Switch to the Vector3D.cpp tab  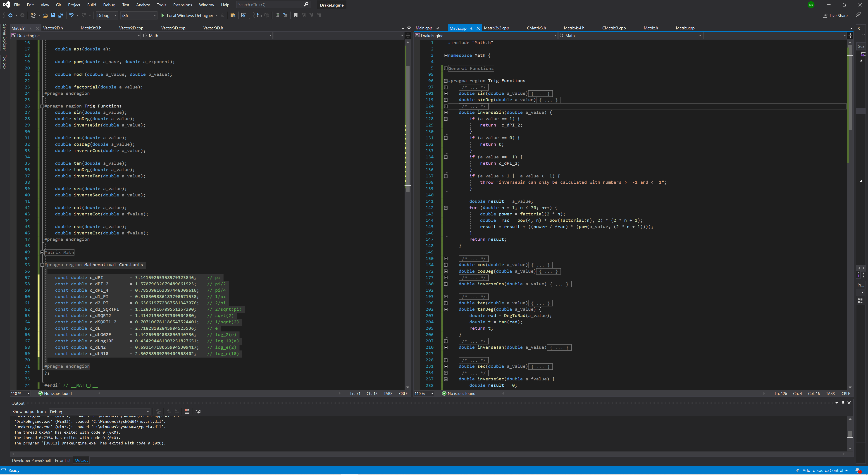tap(173, 28)
